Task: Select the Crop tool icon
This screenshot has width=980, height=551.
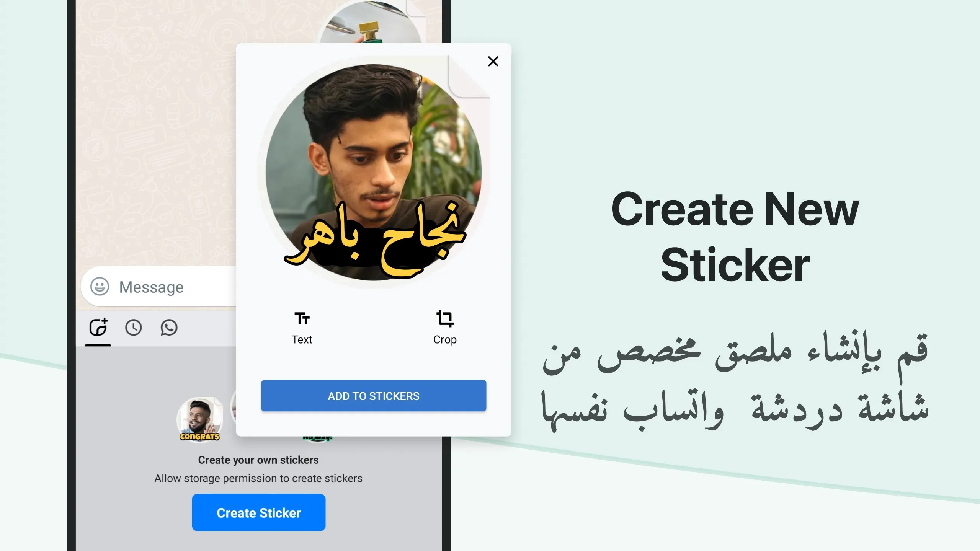Action: (445, 318)
